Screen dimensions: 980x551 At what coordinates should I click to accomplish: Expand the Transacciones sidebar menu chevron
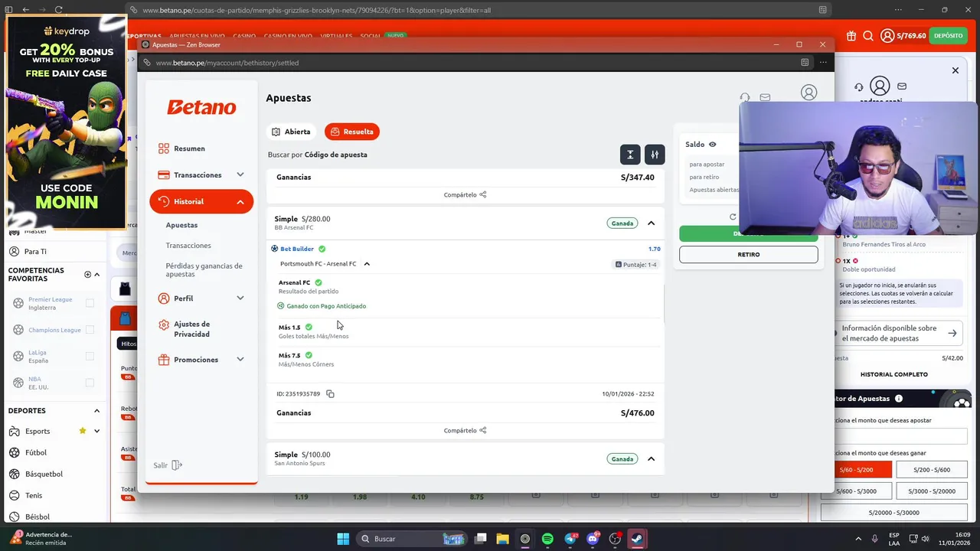(240, 175)
